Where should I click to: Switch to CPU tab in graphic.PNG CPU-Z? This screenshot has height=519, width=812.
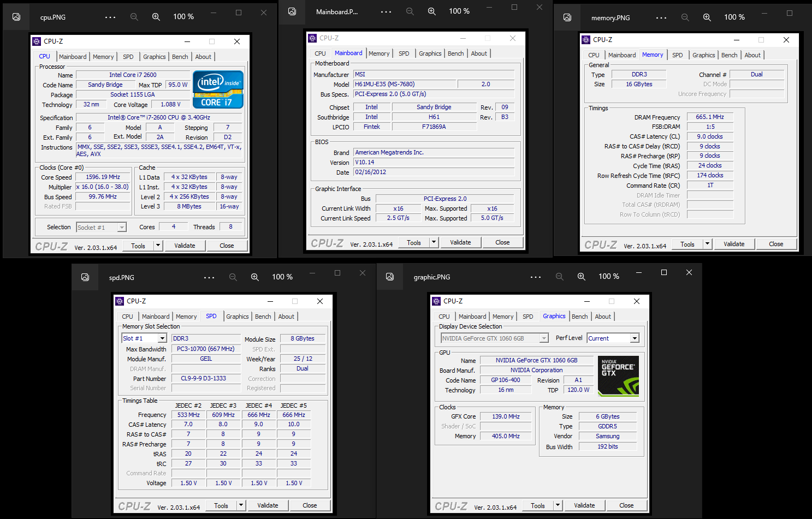tap(444, 317)
